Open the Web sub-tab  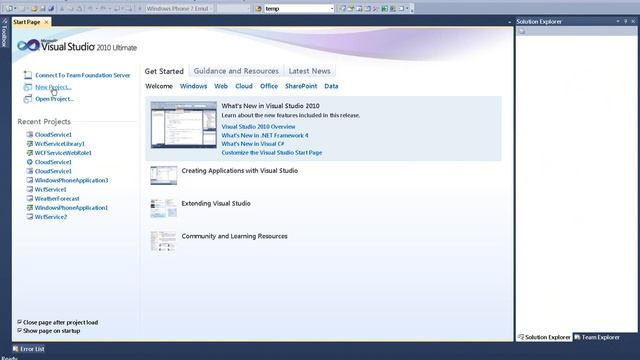pyautogui.click(x=221, y=86)
